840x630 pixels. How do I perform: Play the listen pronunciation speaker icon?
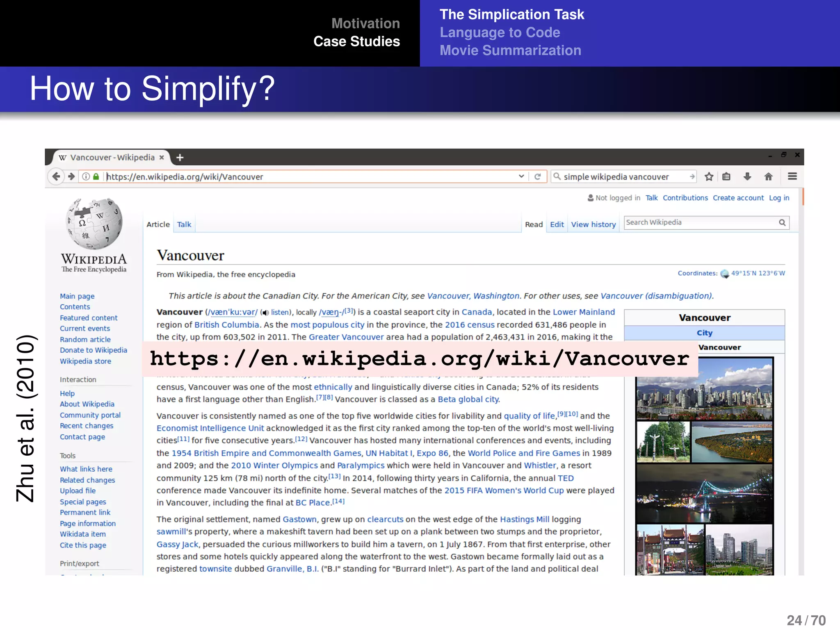(265, 313)
